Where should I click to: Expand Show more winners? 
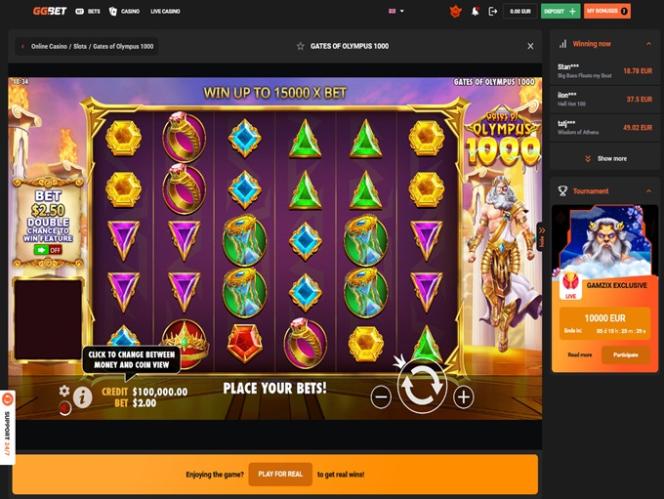tap(606, 158)
